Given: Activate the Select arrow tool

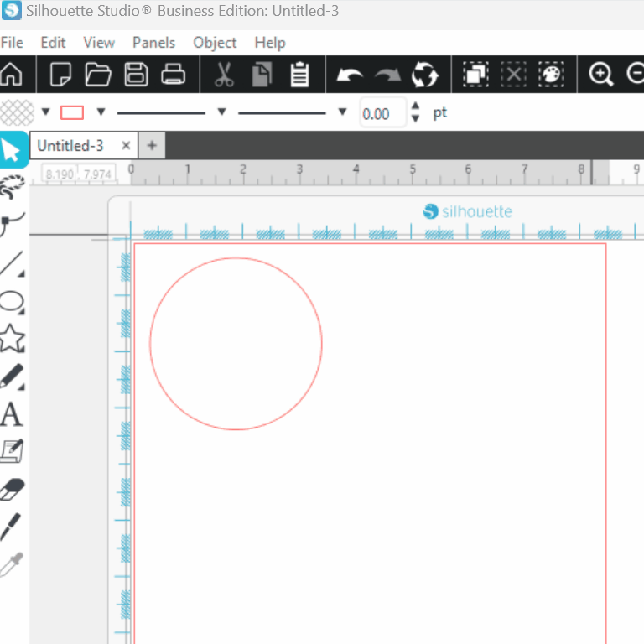Looking at the screenshot, I should coord(13,150).
